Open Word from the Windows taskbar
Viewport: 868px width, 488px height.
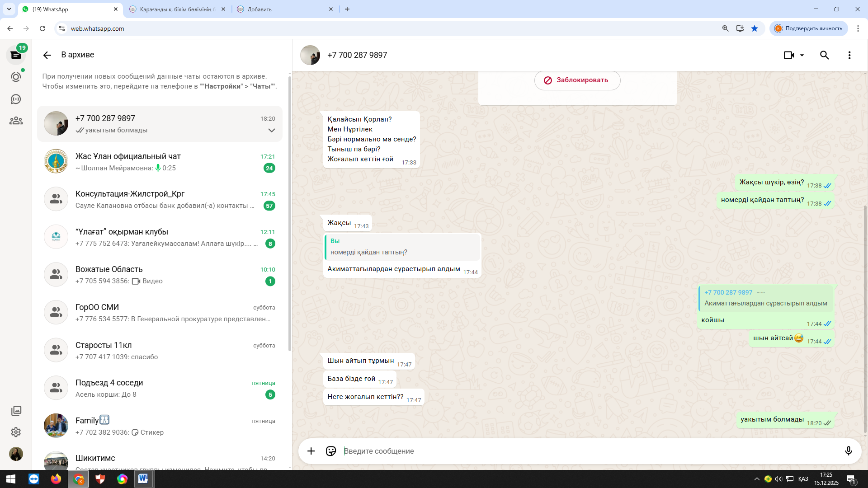point(143,479)
